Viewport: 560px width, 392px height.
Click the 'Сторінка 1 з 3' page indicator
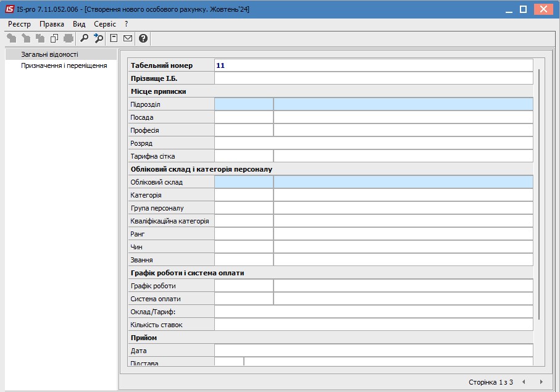[491, 382]
